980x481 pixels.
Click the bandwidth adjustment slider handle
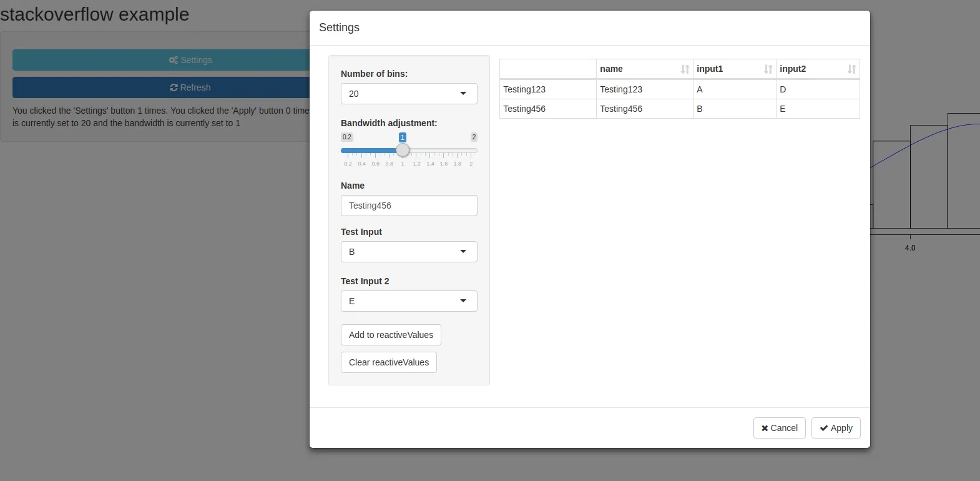(x=403, y=150)
